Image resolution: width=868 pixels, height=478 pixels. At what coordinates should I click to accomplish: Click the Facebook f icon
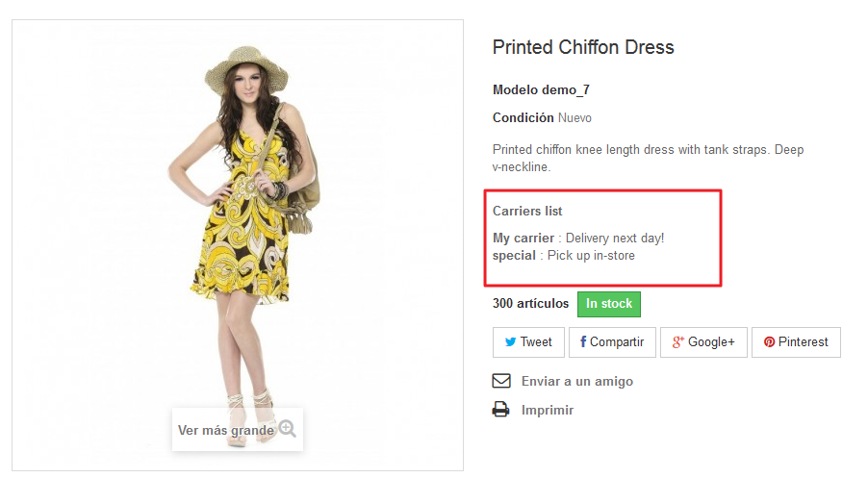(583, 341)
